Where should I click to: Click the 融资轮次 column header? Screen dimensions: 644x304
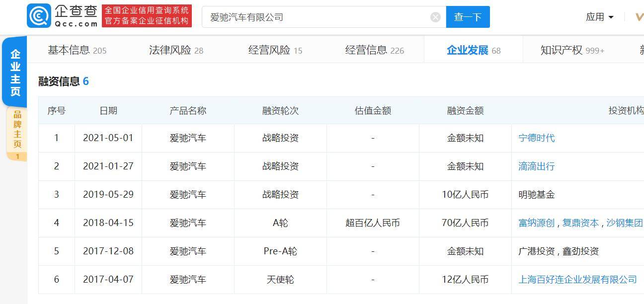(280, 110)
